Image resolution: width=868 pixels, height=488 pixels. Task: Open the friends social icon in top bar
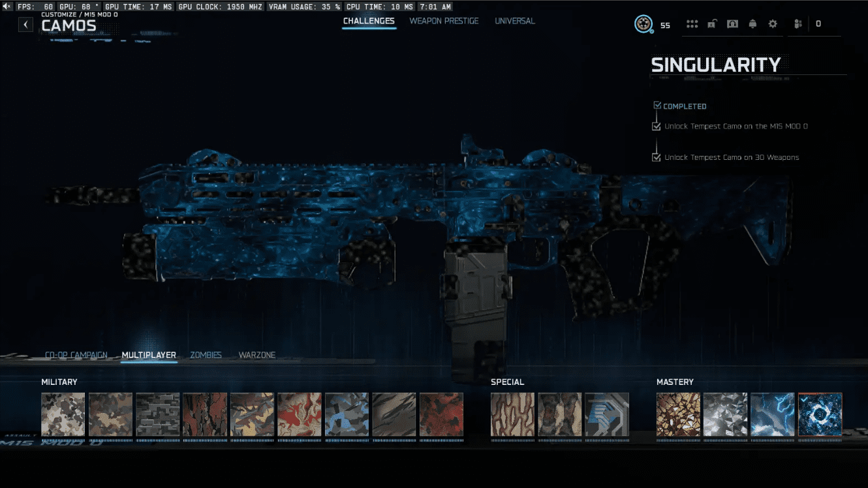pos(798,24)
